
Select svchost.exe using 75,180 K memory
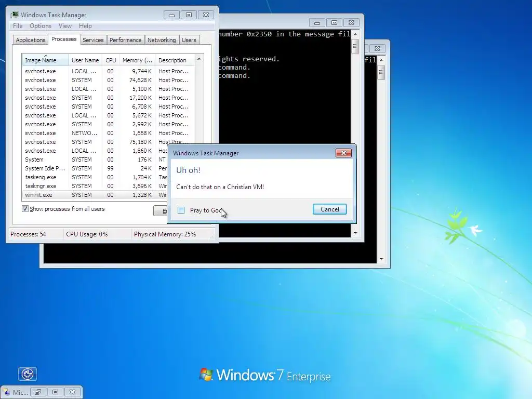[x=109, y=142]
